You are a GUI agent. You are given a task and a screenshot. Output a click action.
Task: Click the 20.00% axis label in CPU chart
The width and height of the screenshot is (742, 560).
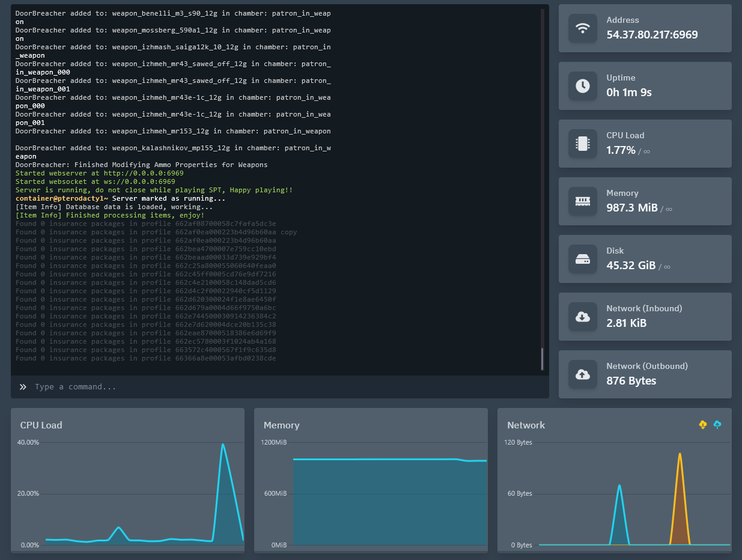pos(28,493)
